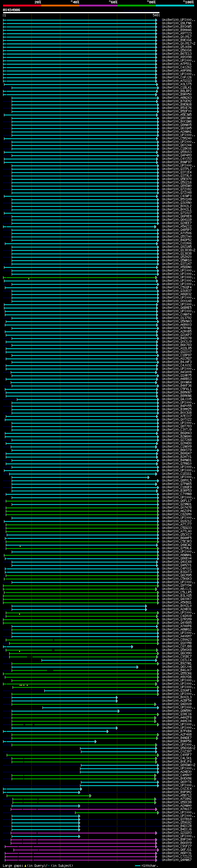The height and width of the screenshot is (868, 197).
Task: Select hit label UniRef100_B6TE13
Action: click(x=177, y=54)
